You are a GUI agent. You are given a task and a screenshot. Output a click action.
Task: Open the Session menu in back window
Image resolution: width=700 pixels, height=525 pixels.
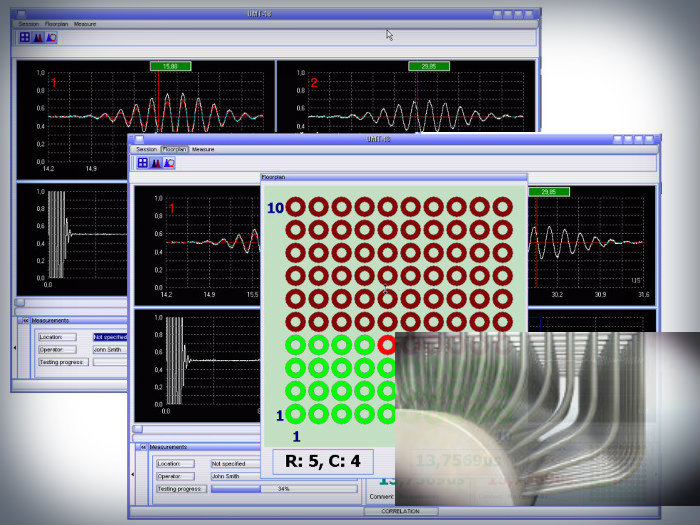28,23
